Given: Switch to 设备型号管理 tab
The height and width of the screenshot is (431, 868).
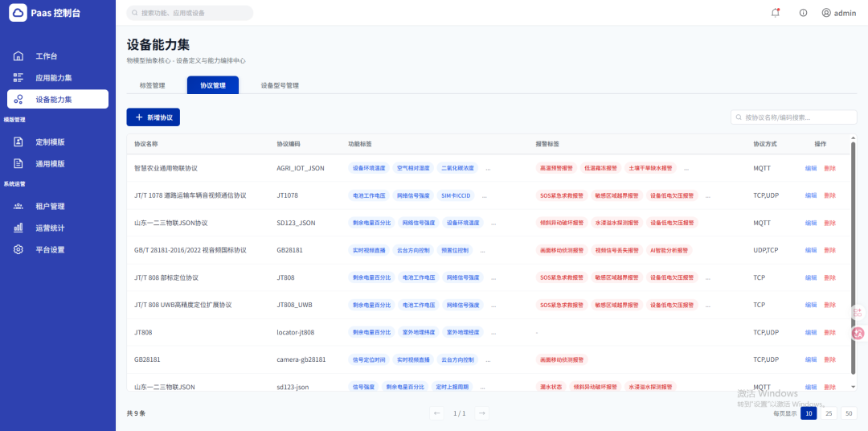Looking at the screenshot, I should pyautogui.click(x=280, y=86).
